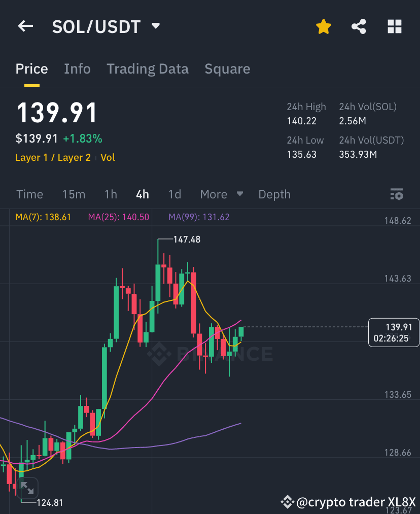420x514 pixels.
Task: Tap the back arrow to exit chart
Action: [25, 26]
